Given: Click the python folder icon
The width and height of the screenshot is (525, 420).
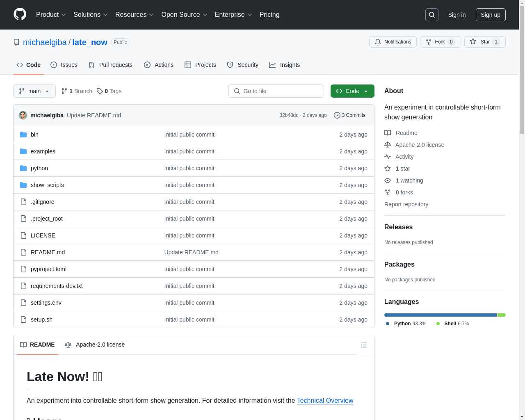Looking at the screenshot, I should [23, 168].
